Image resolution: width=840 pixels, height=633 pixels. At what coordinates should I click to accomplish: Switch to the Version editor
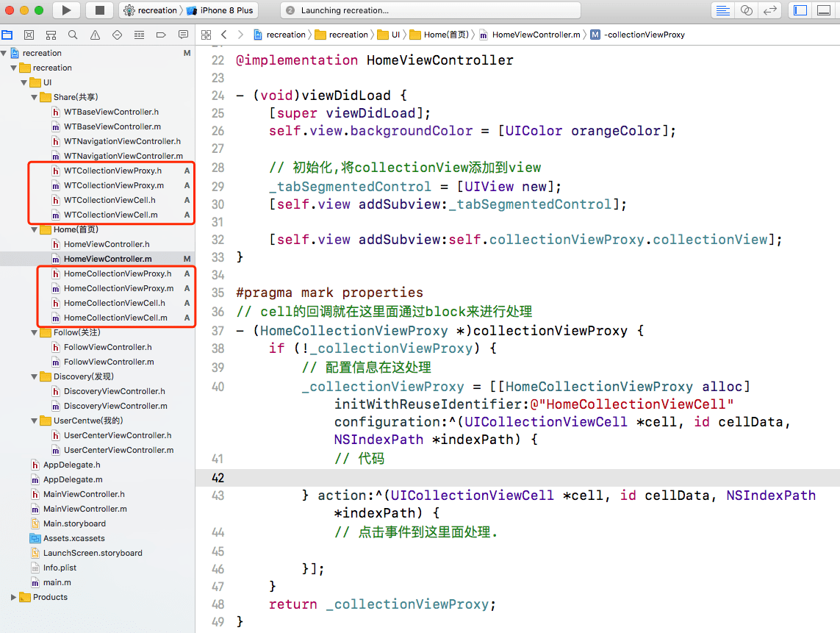[x=769, y=10]
